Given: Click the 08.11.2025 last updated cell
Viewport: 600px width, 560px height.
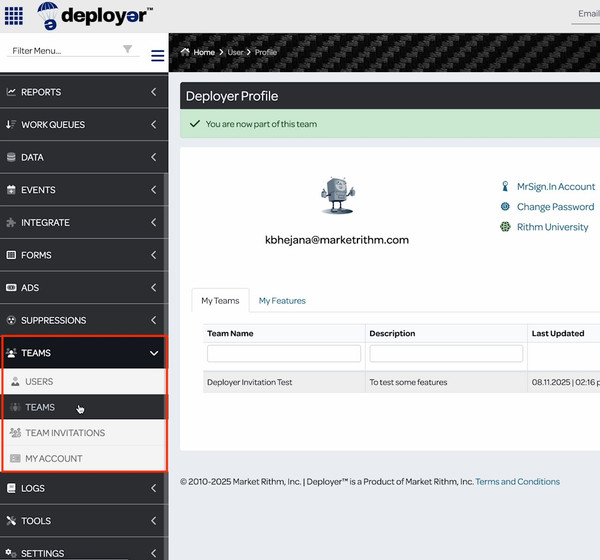Looking at the screenshot, I should click(566, 382).
